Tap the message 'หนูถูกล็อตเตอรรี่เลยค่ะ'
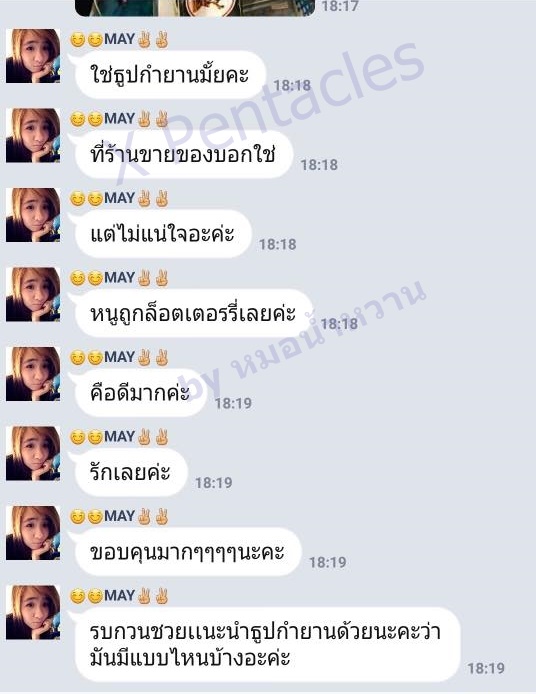Screen dimensions: 536x694 coord(193,313)
